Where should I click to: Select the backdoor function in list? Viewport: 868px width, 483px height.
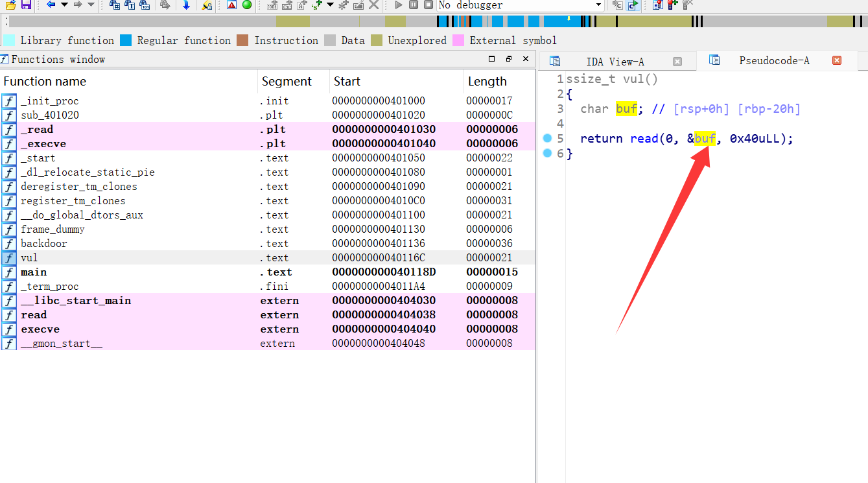[x=43, y=244]
